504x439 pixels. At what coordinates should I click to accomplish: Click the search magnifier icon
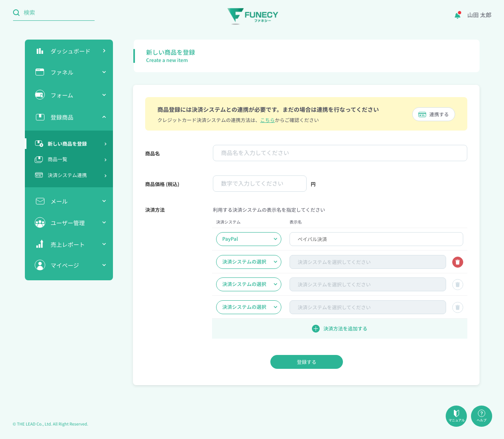pyautogui.click(x=16, y=13)
